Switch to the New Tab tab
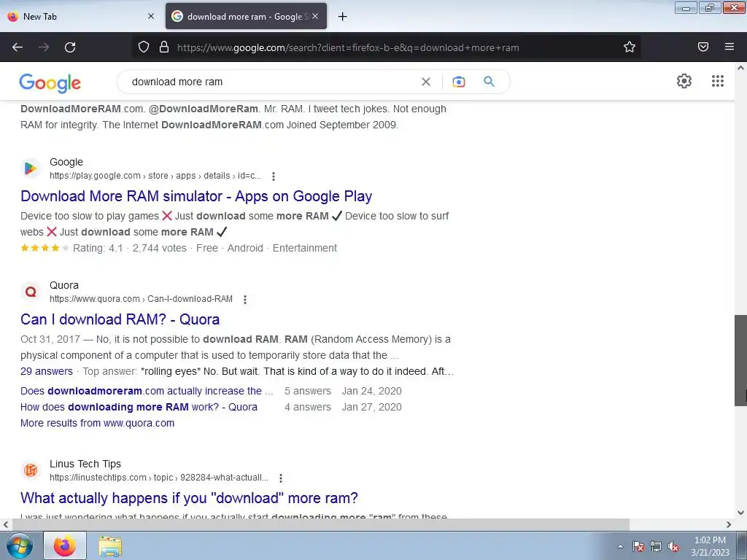Image resolution: width=747 pixels, height=560 pixels. [x=80, y=16]
